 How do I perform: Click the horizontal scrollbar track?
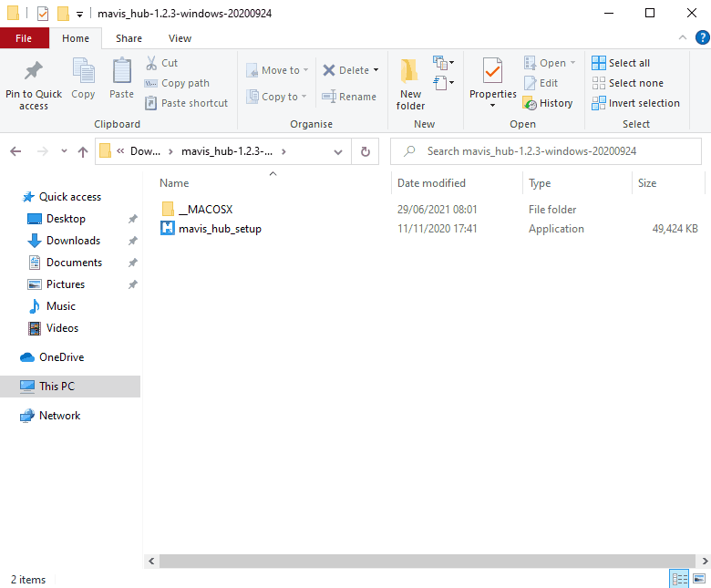click(428, 562)
